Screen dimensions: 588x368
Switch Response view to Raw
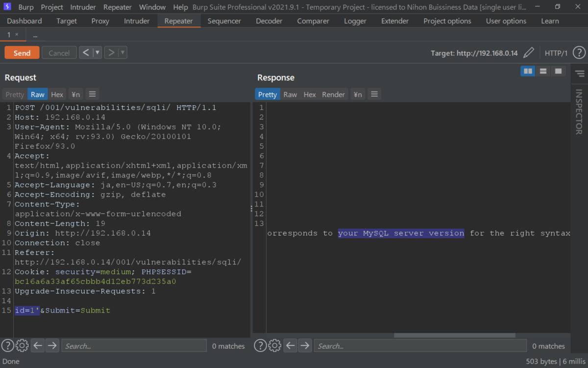coord(290,94)
